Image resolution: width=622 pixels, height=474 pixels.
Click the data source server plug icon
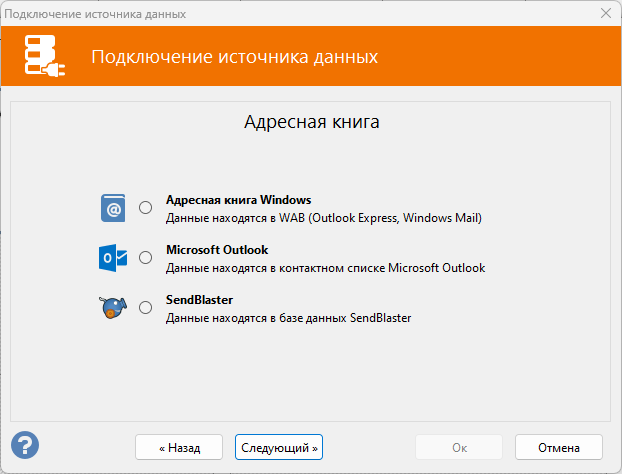pyautogui.click(x=44, y=56)
